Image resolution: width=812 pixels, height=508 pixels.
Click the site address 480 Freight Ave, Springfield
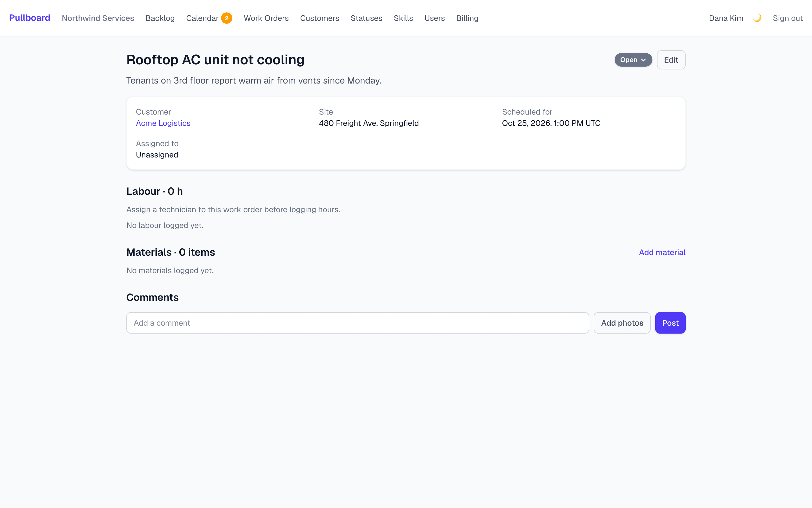[x=369, y=123]
